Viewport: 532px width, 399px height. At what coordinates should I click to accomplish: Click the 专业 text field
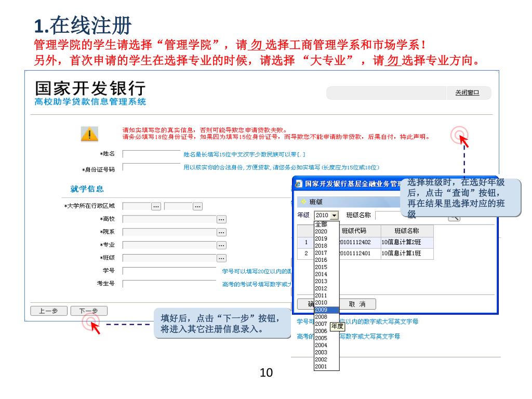170,245
